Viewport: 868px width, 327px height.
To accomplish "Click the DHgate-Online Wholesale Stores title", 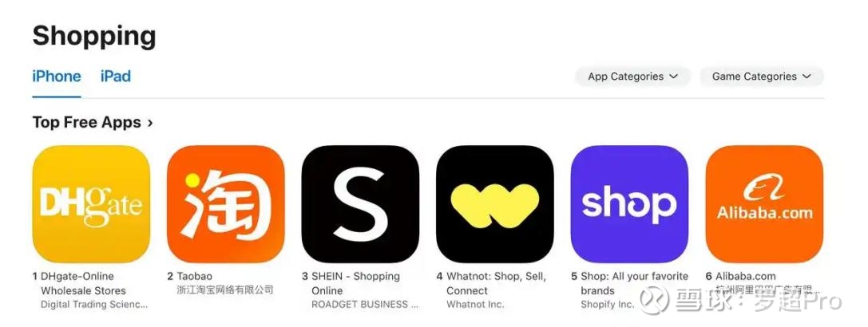I will tap(83, 283).
